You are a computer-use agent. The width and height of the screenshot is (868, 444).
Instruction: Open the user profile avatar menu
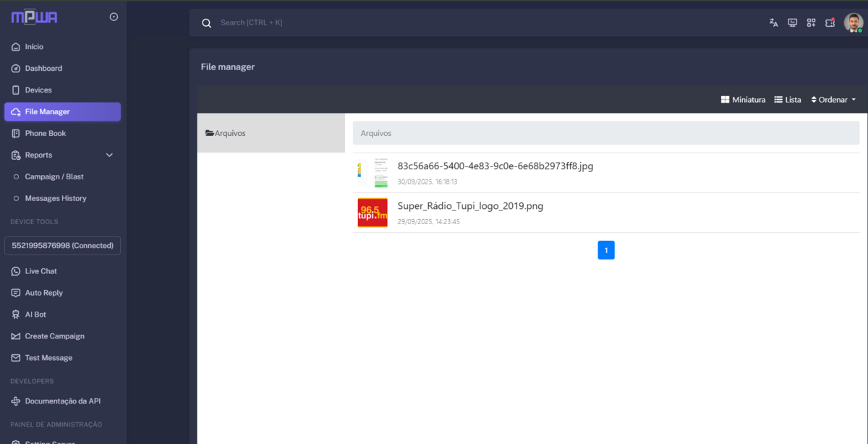pyautogui.click(x=854, y=22)
